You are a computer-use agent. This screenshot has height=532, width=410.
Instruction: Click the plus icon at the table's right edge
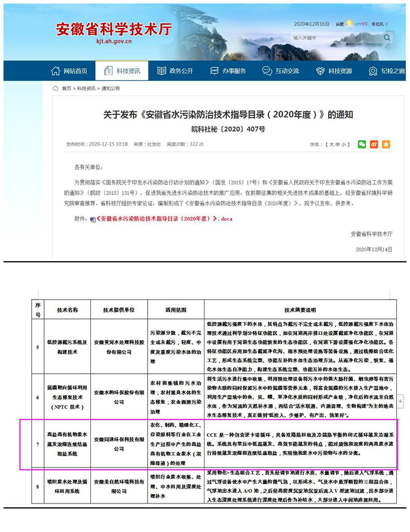click(x=400, y=401)
